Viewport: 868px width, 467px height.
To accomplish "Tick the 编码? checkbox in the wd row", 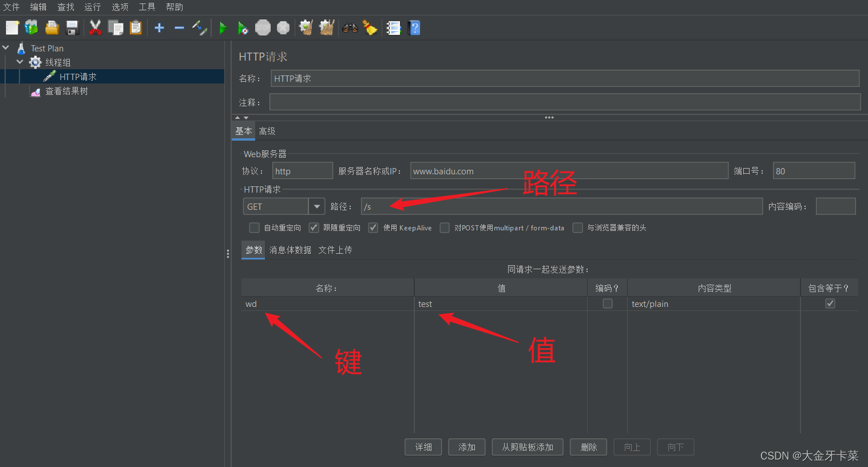I will [x=608, y=304].
